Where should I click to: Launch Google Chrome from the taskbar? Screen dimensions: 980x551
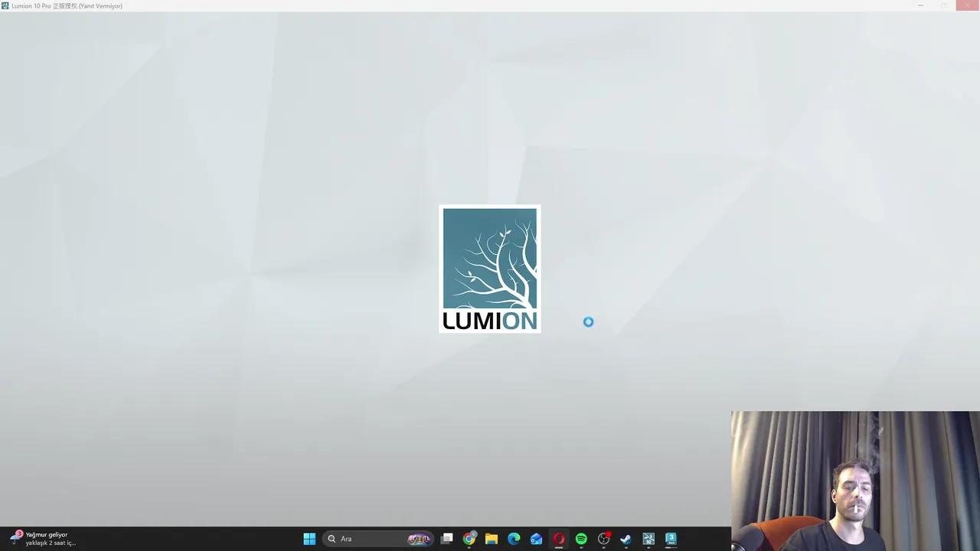[469, 539]
